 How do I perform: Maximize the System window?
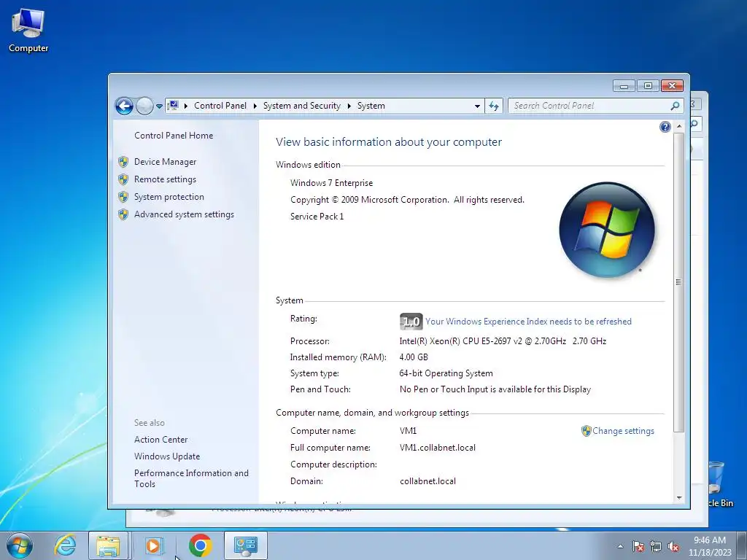(x=648, y=86)
